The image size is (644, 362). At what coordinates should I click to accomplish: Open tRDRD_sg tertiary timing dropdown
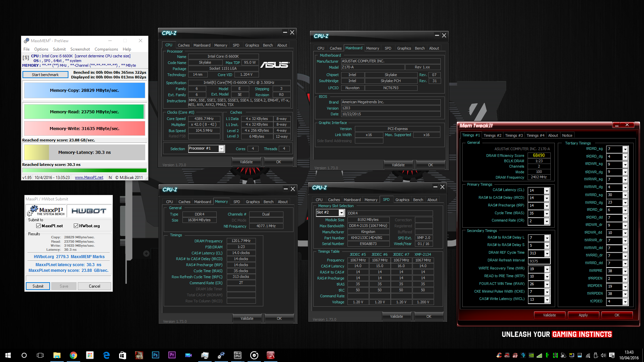pos(625,149)
